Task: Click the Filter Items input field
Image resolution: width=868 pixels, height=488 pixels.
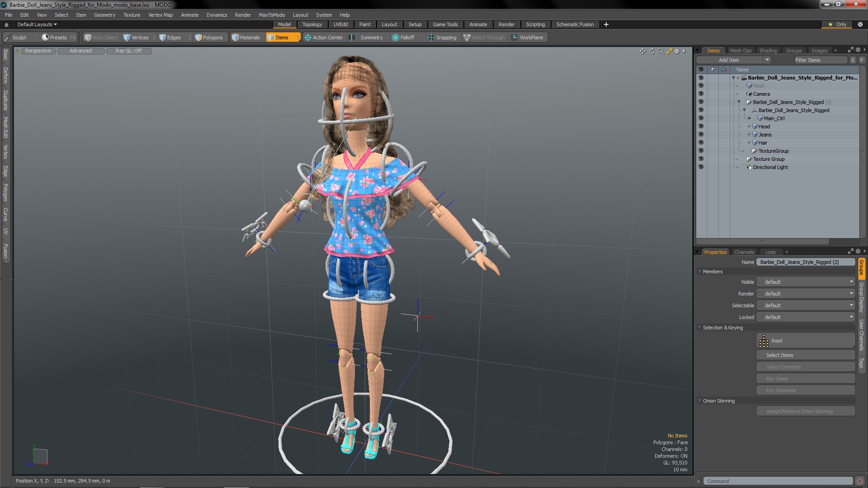Action: (x=821, y=60)
